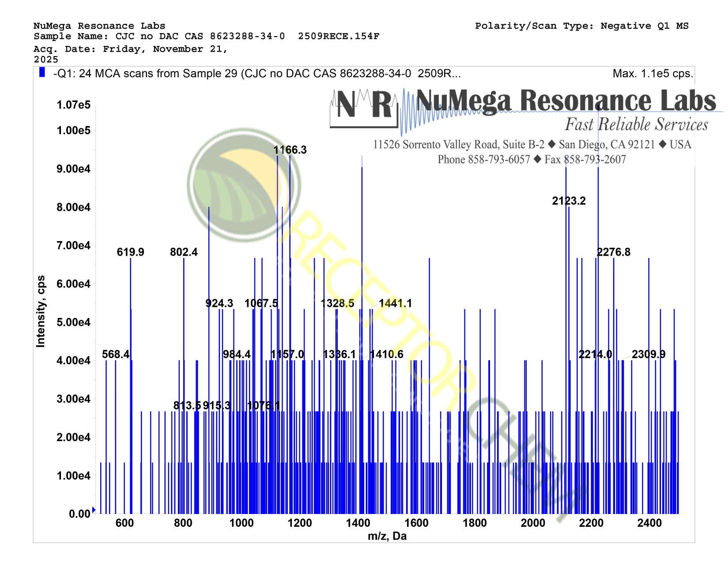Click the 1441.1 peak annotation

tap(395, 303)
